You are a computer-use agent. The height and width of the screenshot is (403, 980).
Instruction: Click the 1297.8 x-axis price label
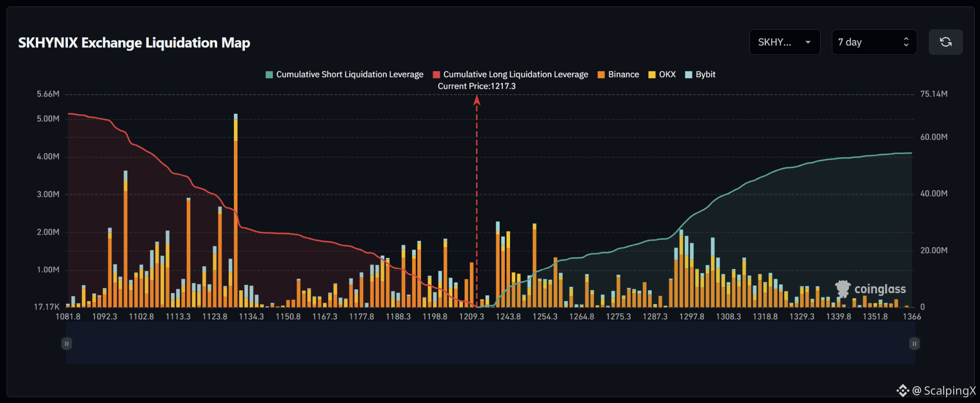click(691, 316)
